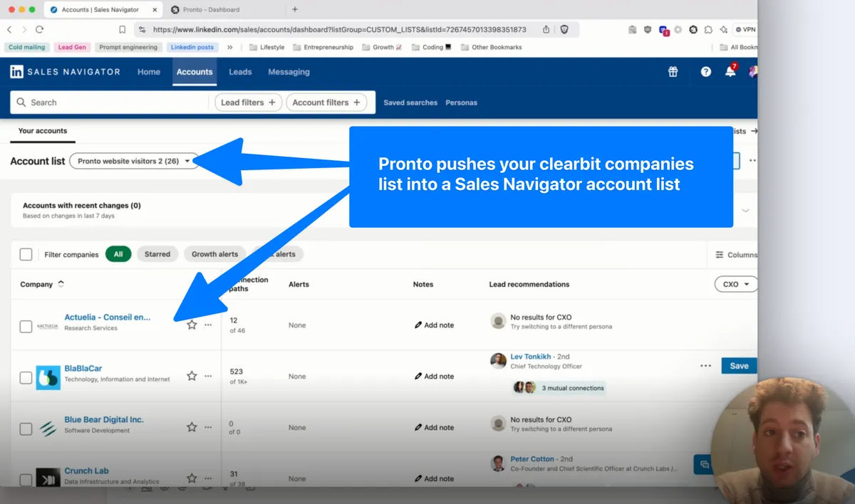Open the Prompt engineering bookmark group

point(128,48)
